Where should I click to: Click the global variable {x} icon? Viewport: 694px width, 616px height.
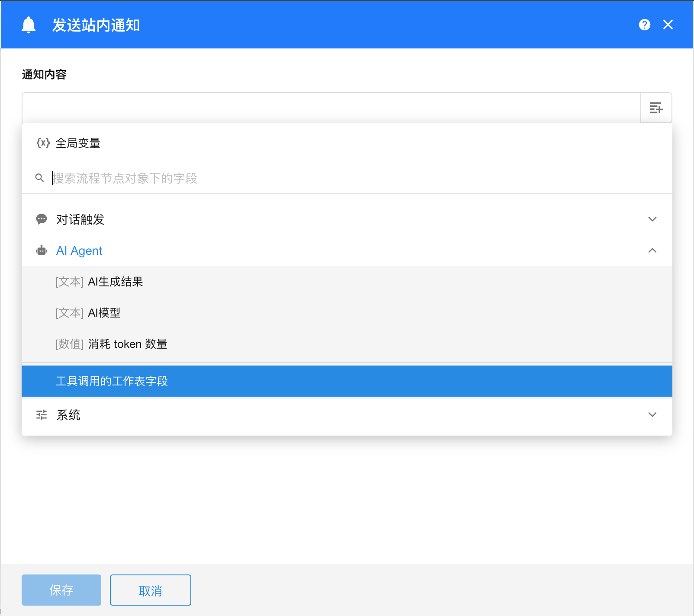43,143
